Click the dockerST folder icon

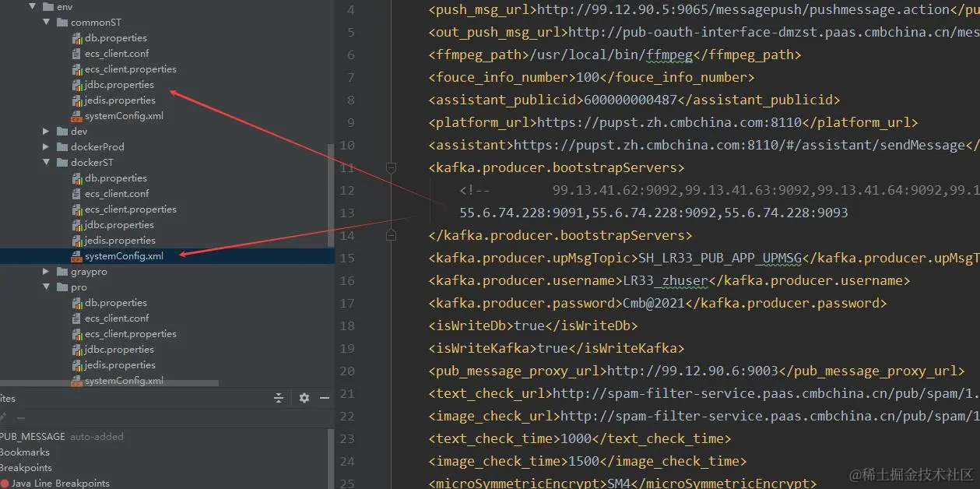click(62, 163)
